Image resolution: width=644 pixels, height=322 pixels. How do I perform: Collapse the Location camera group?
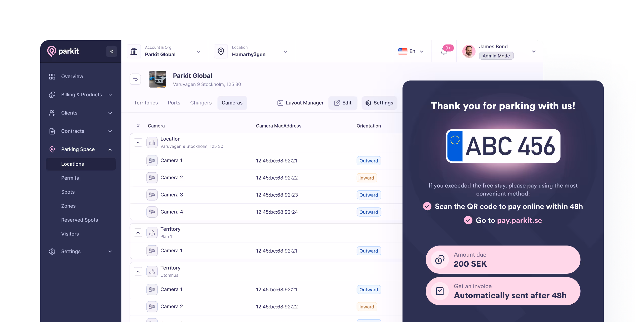click(x=138, y=143)
